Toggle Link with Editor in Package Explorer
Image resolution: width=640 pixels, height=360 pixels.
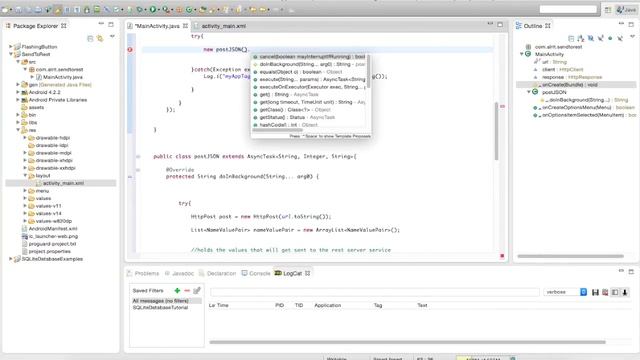[x=100, y=38]
